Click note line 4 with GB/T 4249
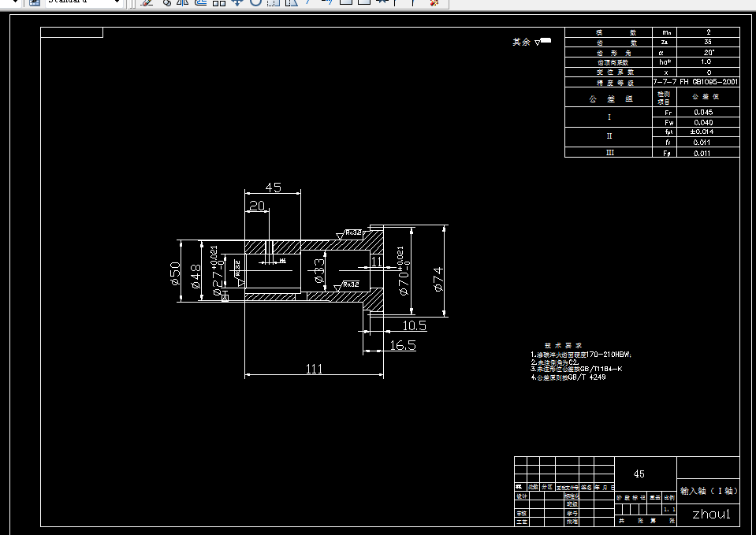The width and height of the screenshot is (756, 535). (x=568, y=377)
